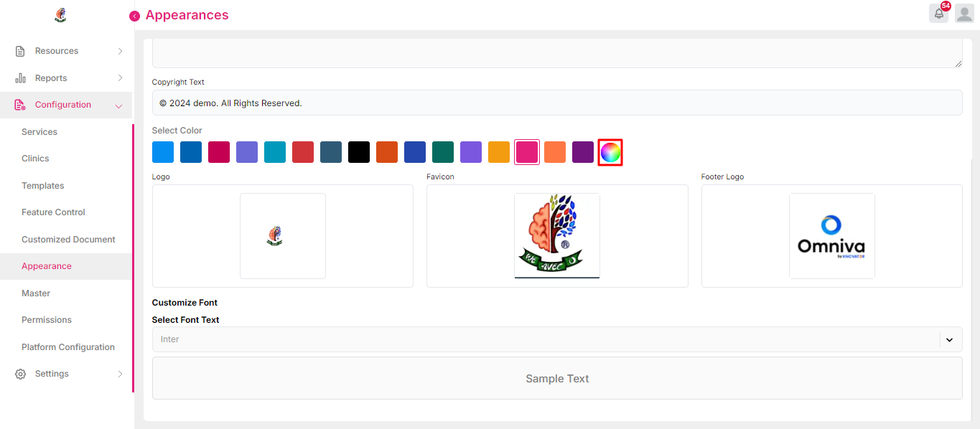Collapse the Configuration section
Image resolution: width=980 pixels, height=429 pixels.
tap(118, 105)
